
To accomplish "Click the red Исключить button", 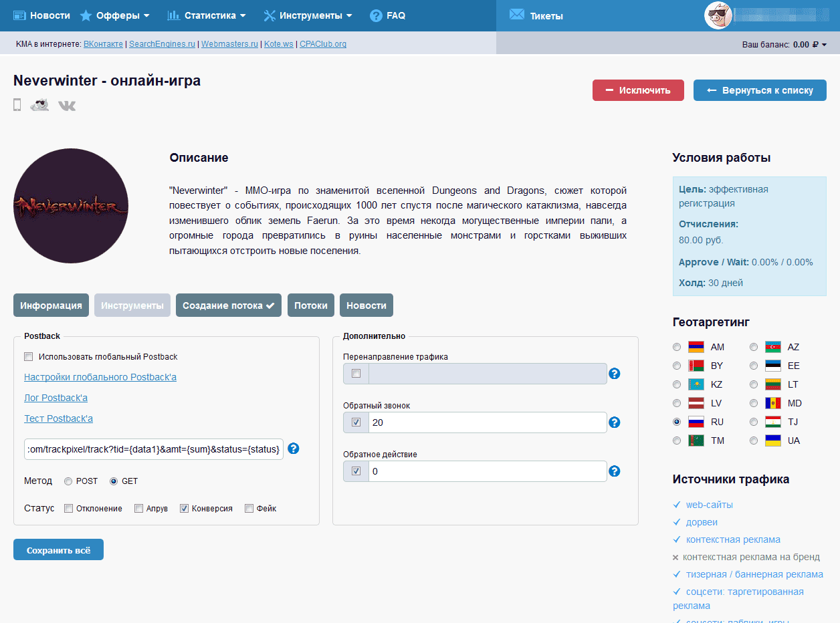I will [x=638, y=90].
